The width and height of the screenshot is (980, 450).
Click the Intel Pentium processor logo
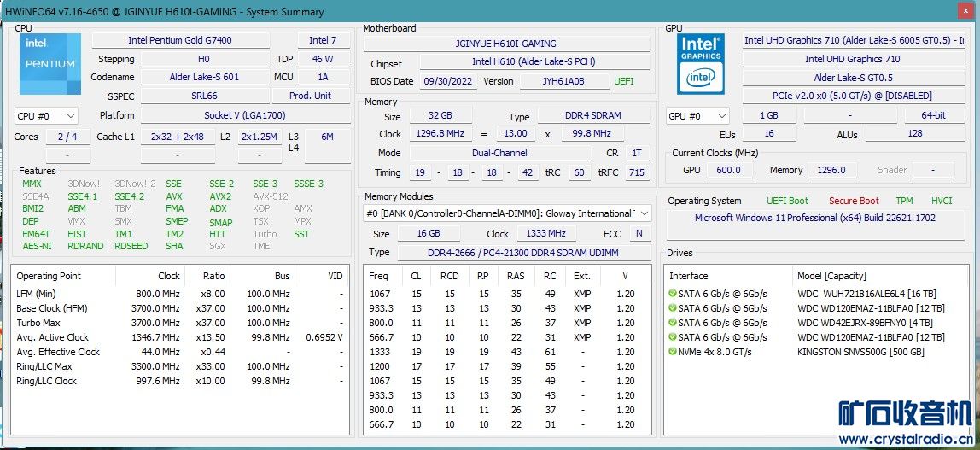(50, 63)
